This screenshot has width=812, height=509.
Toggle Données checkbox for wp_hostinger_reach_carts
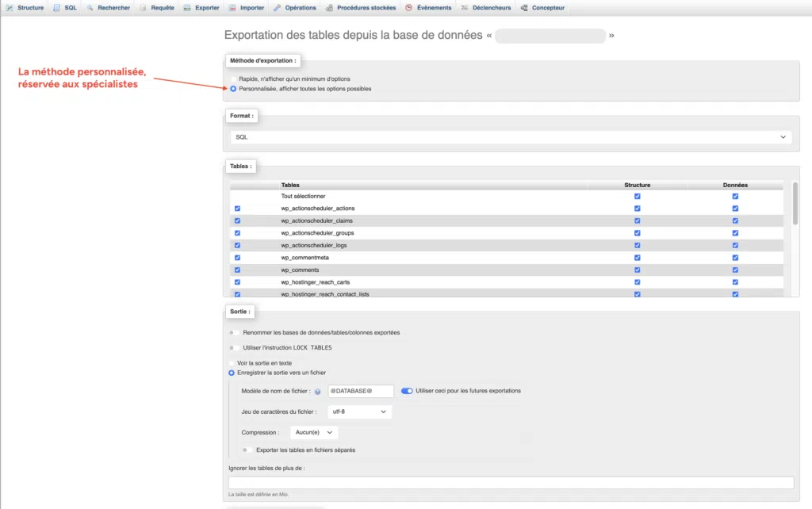click(735, 282)
